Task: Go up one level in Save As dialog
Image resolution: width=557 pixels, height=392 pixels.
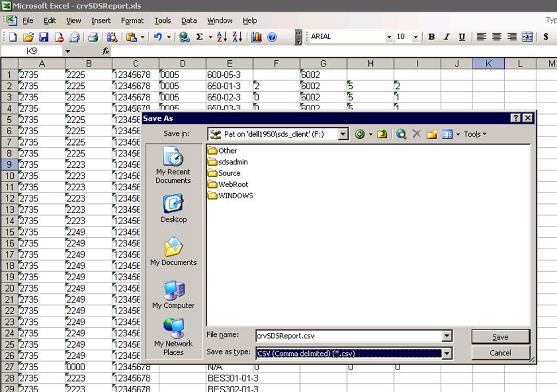Action: 381,134
